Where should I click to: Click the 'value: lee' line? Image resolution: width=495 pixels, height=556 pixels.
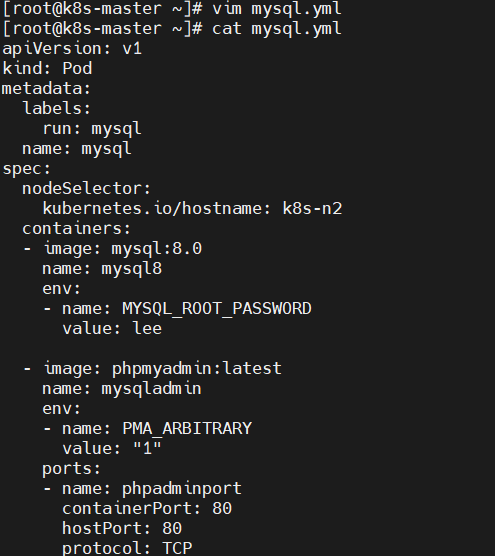(112, 329)
